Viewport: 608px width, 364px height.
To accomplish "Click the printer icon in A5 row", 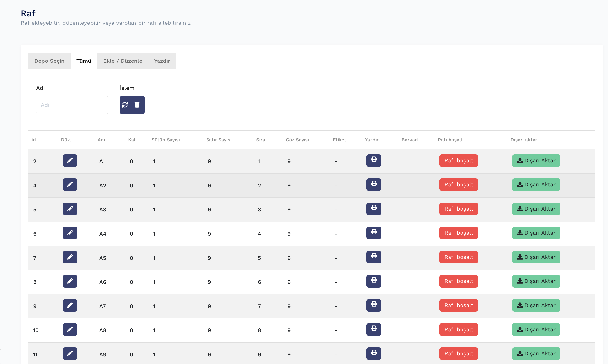I will 374,257.
